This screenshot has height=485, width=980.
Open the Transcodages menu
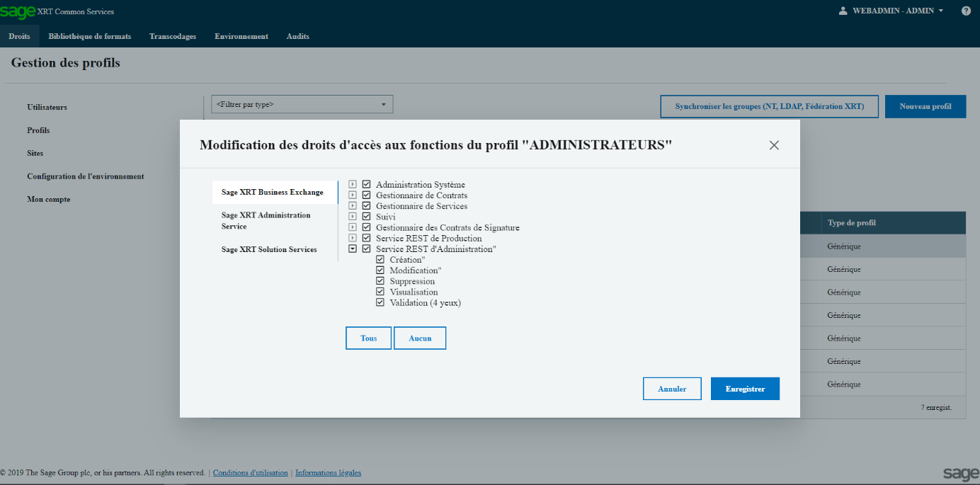[x=173, y=36]
